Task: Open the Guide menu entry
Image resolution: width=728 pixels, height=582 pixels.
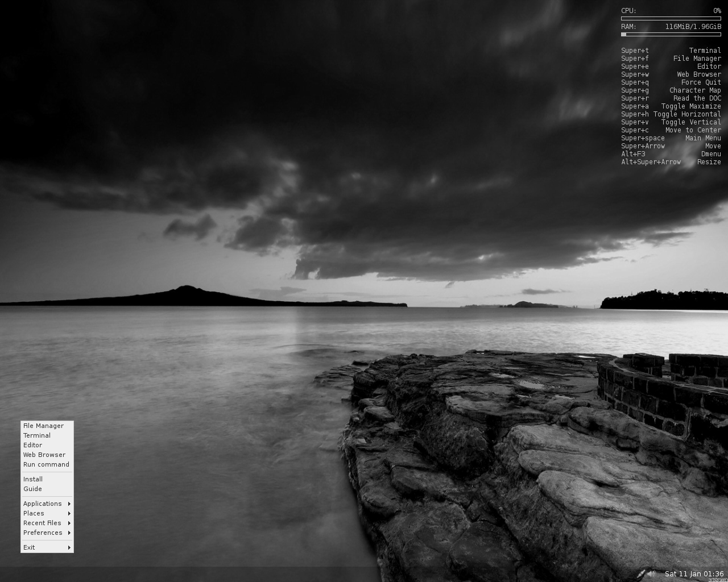Action: coord(47,489)
